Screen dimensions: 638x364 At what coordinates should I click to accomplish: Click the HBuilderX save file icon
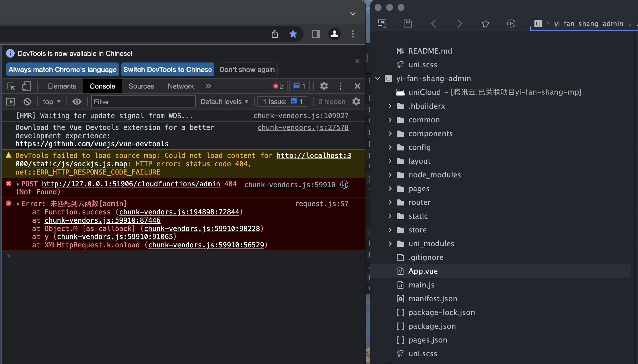pyautogui.click(x=408, y=24)
